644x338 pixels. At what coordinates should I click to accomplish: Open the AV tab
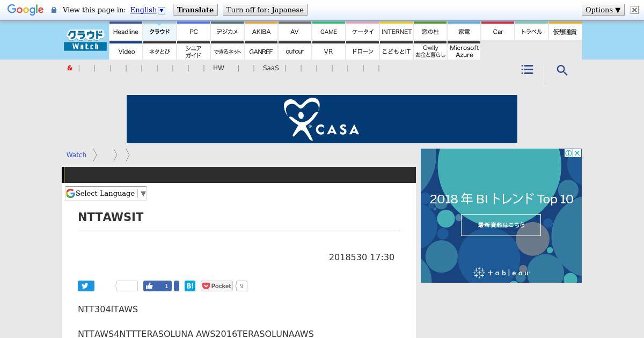pos(295,32)
